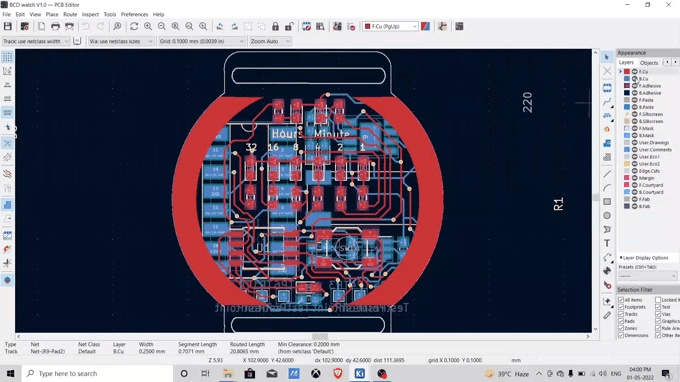Screen dimensions: 680x382
Task: Click the Zoom to Fit icon
Action: pyautogui.click(x=176, y=26)
